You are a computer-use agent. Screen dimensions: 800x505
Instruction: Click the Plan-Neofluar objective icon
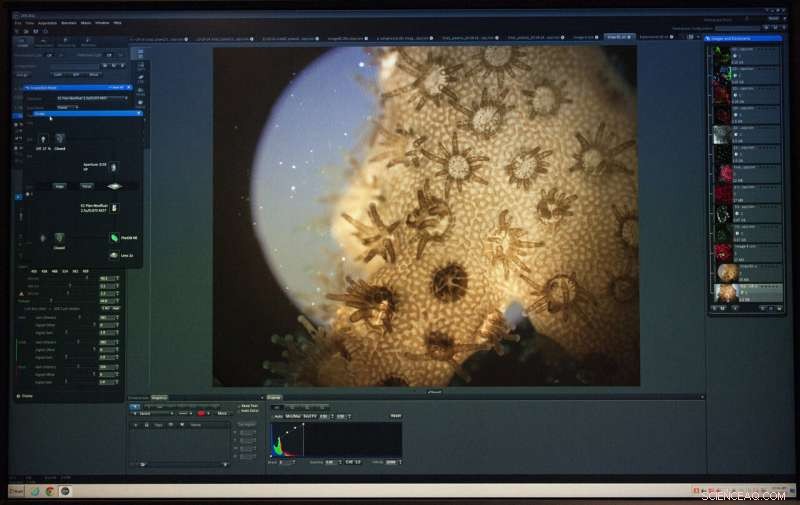[114, 207]
